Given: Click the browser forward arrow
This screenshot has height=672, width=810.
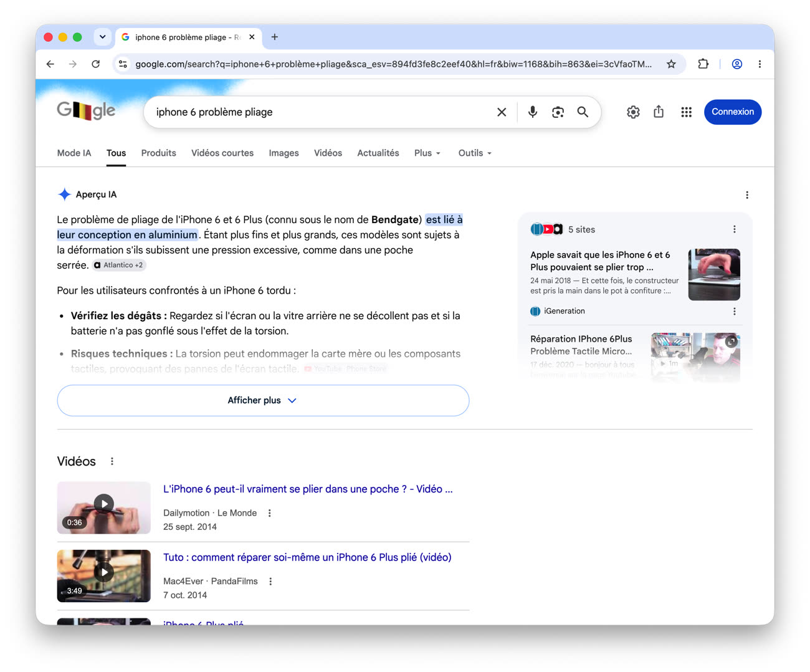Looking at the screenshot, I should 73,64.
